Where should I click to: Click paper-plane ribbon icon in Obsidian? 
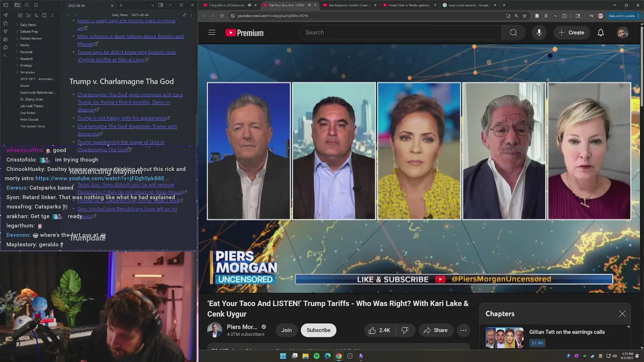point(6,15)
